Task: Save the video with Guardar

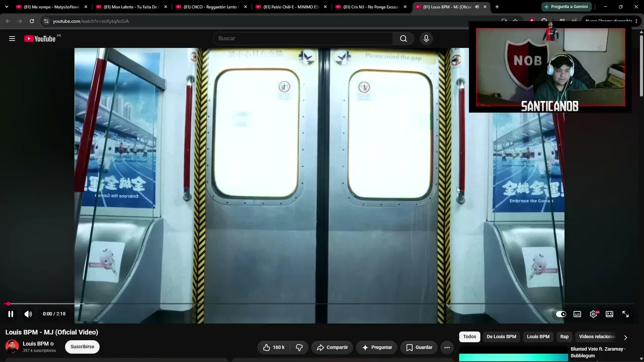Action: [419, 347]
